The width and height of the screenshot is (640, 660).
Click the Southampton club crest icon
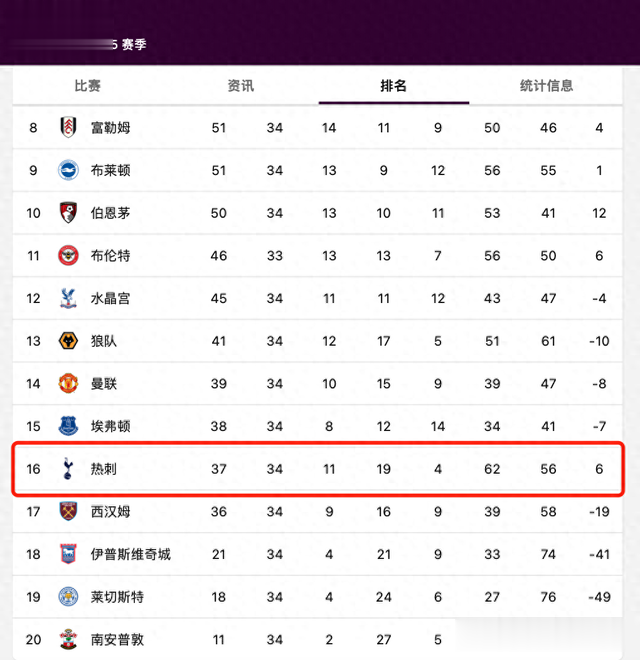(x=68, y=639)
